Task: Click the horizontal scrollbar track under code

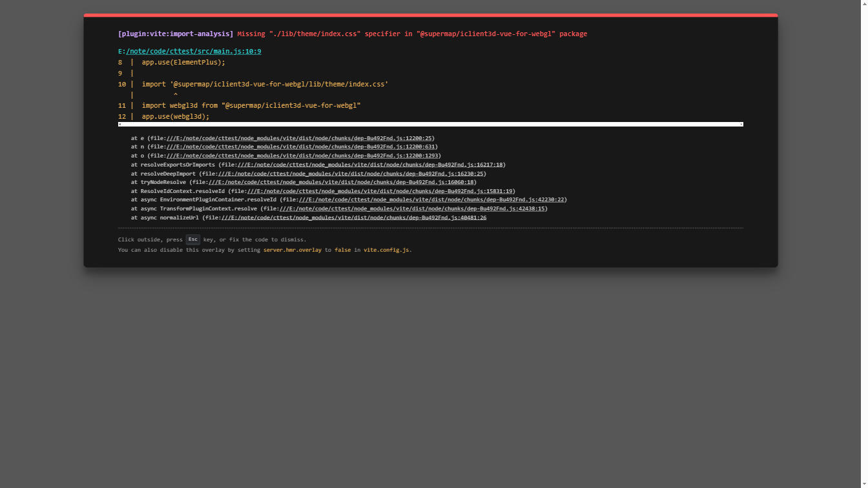Action: coord(430,124)
